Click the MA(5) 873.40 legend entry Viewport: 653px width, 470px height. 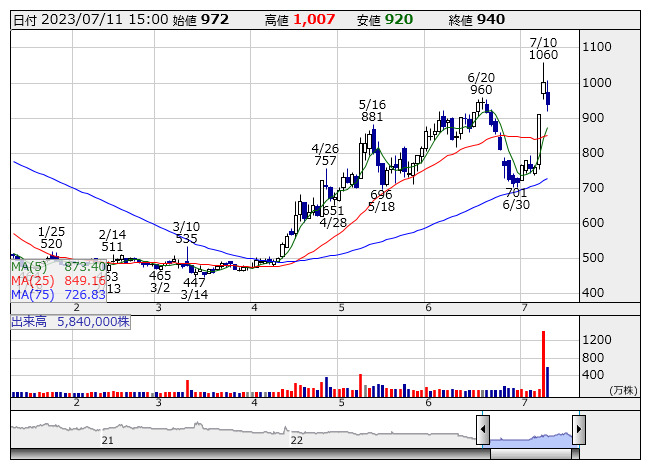click(58, 266)
